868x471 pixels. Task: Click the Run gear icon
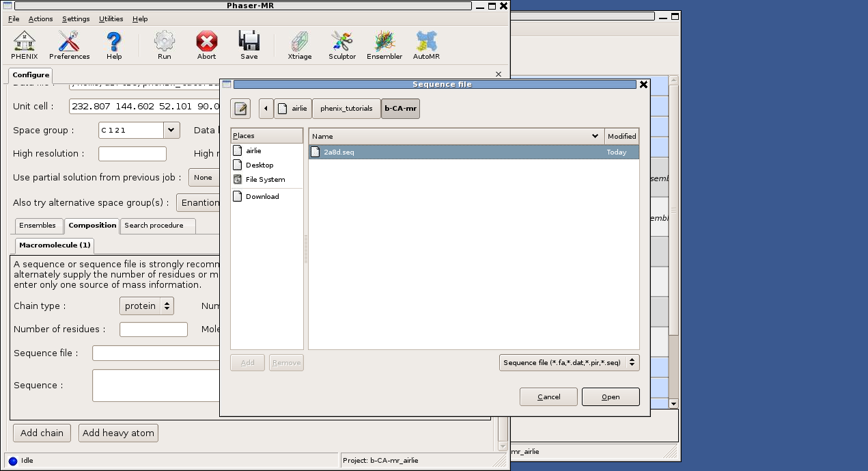164,45
